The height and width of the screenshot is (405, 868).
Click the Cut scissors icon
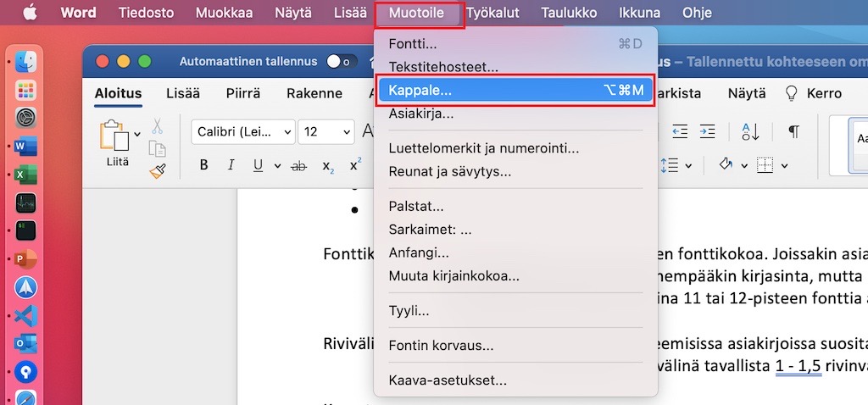pyautogui.click(x=158, y=126)
